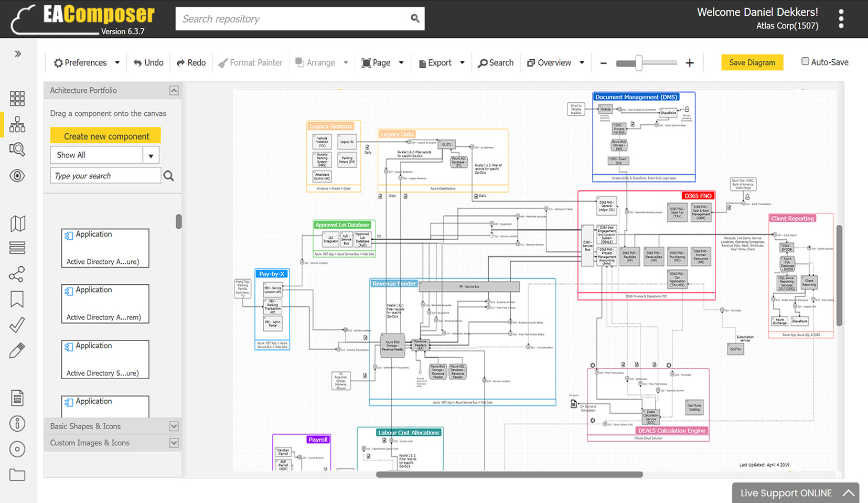Expand the left sidebar with double chevron

click(x=18, y=53)
